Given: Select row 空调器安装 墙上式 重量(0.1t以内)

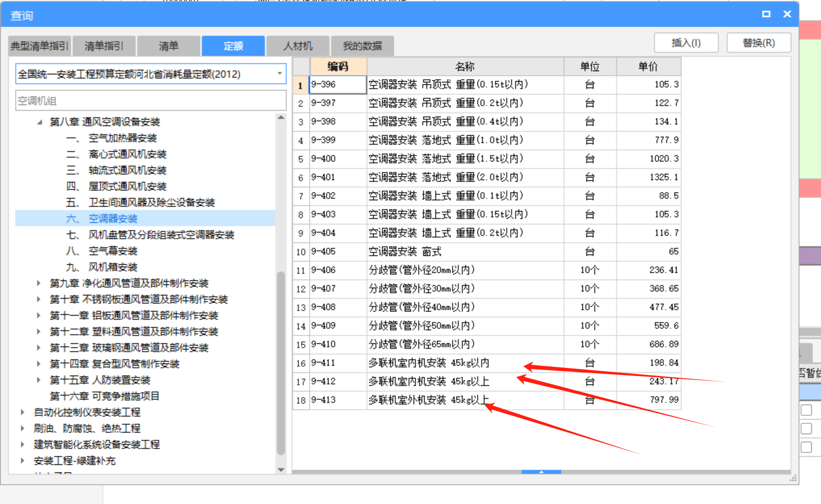Looking at the screenshot, I should [x=487, y=196].
